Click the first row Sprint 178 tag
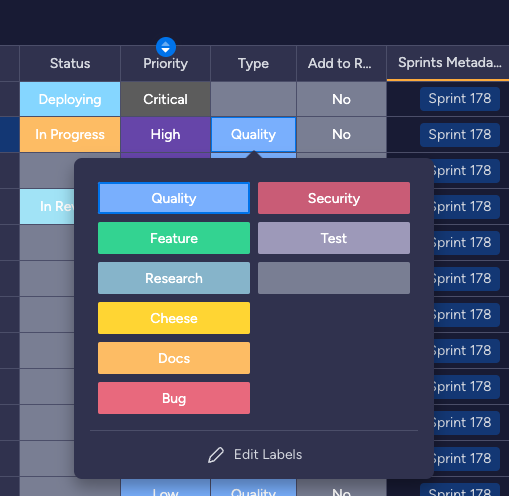Screen dimensions: 509x496 pyautogui.click(x=460, y=99)
